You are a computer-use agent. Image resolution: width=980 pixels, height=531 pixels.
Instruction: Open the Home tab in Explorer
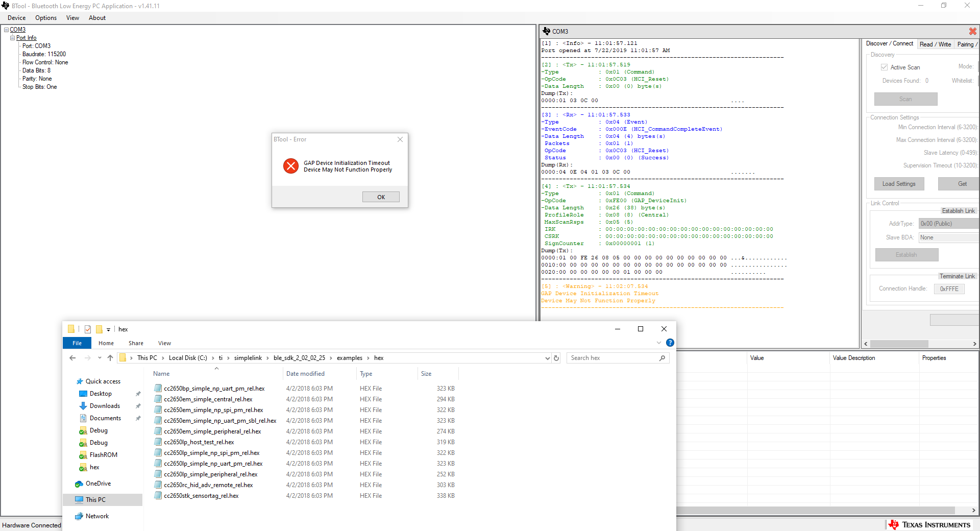[106, 343]
